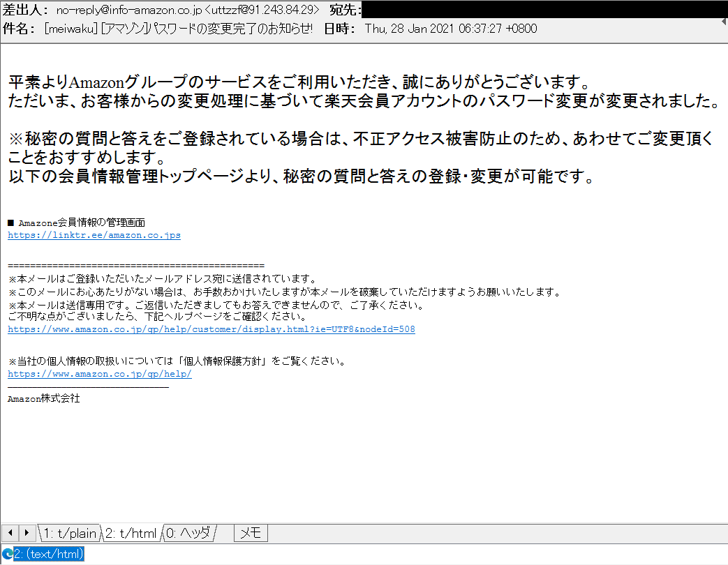Click the 件名 label in header
The height and width of the screenshot is (565, 728).
tap(18, 29)
